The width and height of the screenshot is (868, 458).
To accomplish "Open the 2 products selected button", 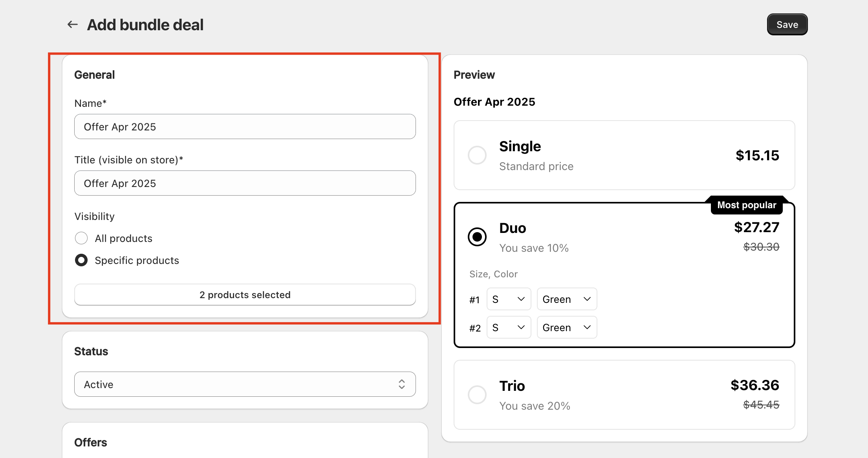I will pyautogui.click(x=245, y=295).
